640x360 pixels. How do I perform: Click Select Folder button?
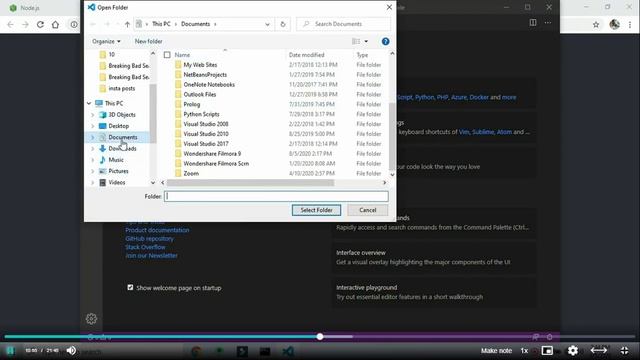(316, 210)
